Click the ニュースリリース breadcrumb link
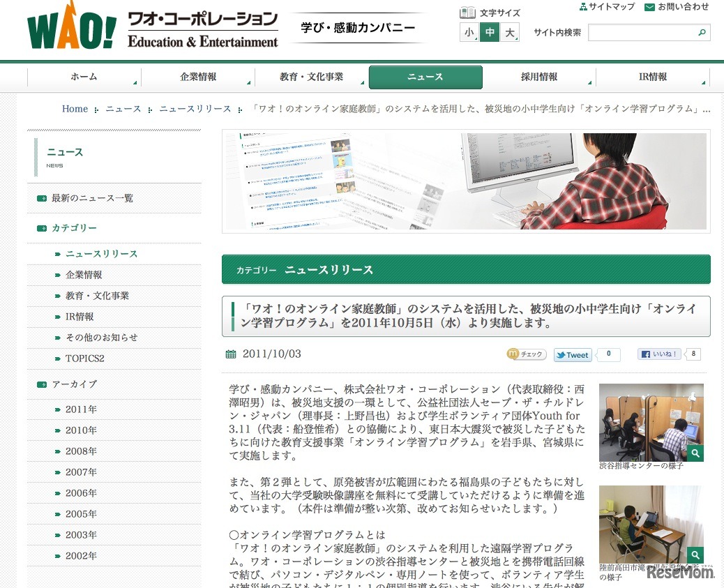 click(x=195, y=109)
